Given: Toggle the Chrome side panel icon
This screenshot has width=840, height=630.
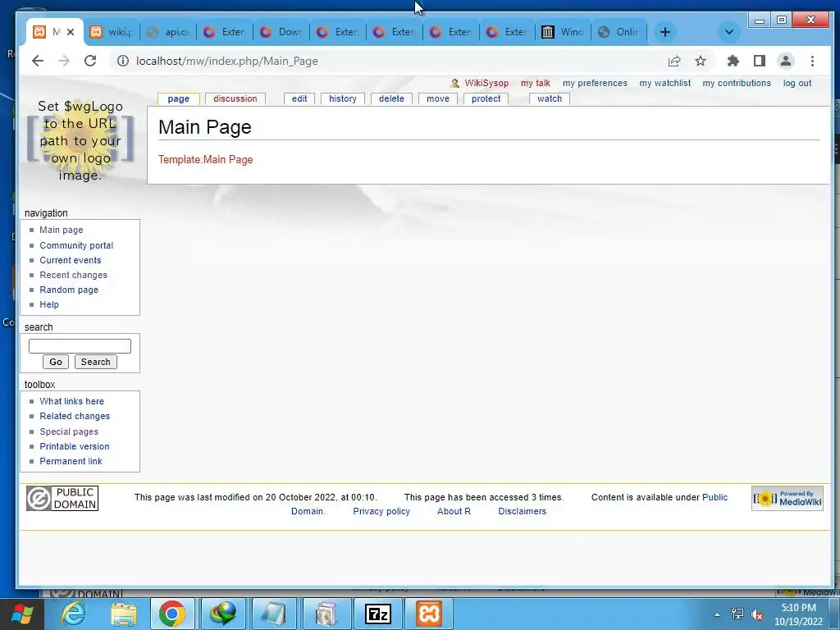Looking at the screenshot, I should (x=759, y=61).
